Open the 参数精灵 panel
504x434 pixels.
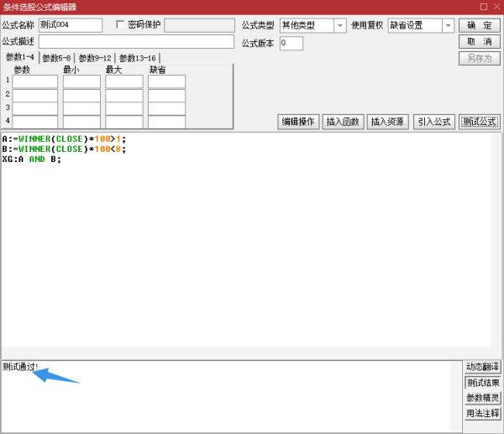pos(483,398)
